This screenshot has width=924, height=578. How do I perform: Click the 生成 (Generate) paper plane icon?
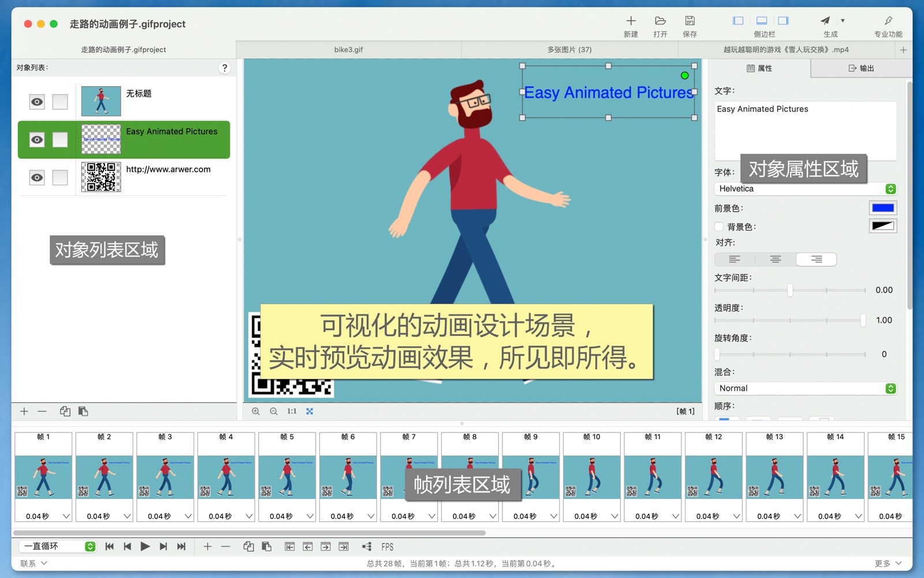[825, 21]
